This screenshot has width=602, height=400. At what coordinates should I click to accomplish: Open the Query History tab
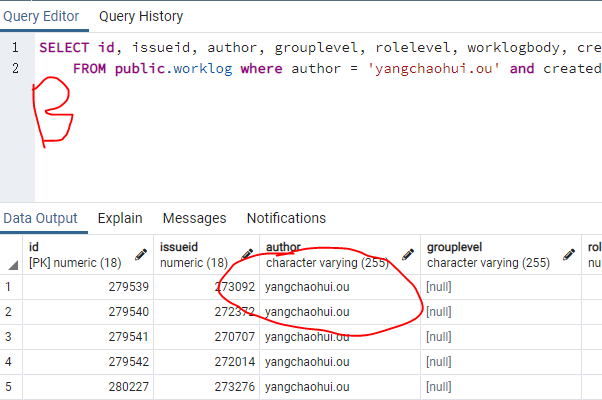click(x=141, y=17)
